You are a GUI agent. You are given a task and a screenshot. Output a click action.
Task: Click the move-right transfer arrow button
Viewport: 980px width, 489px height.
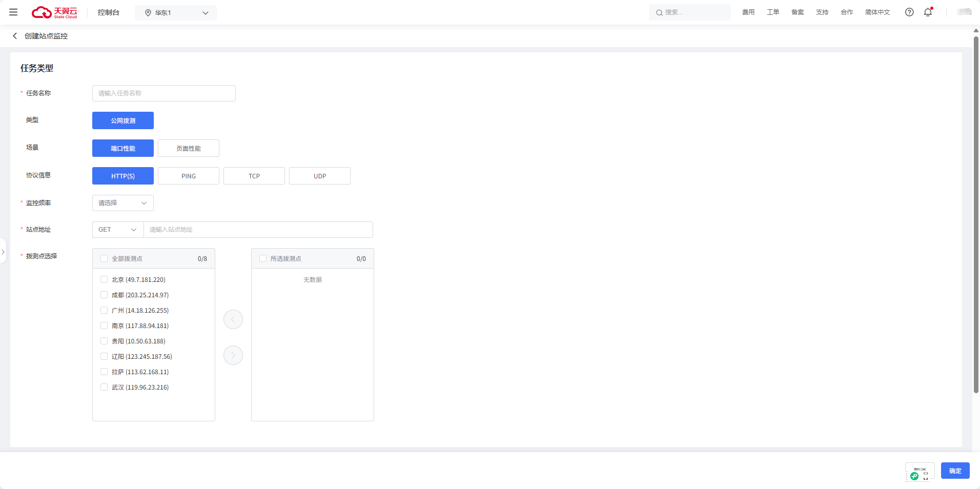[x=233, y=355]
